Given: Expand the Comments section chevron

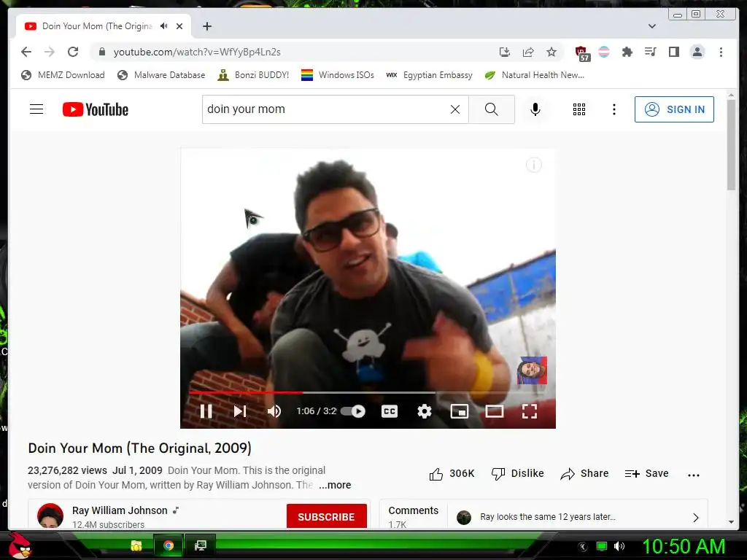Looking at the screenshot, I should (695, 517).
